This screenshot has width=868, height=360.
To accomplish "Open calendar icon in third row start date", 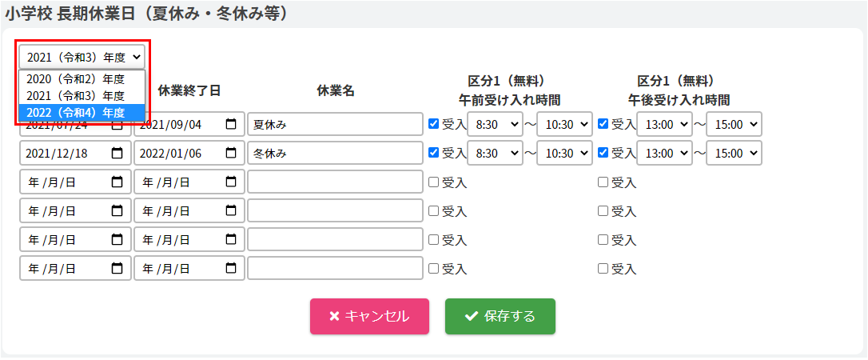I will 117,182.
